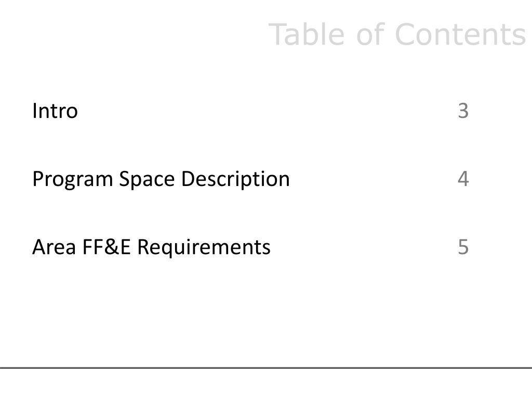The image size is (532, 399).
Task: Click the word "of" in the heading
Action: coord(370,34)
